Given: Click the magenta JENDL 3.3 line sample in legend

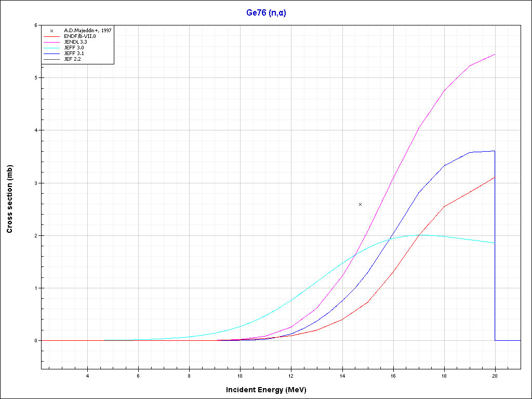Looking at the screenshot, I should (x=51, y=42).
